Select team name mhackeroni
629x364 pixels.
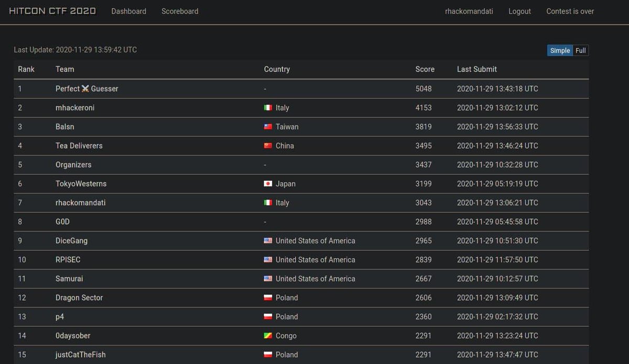(x=75, y=108)
